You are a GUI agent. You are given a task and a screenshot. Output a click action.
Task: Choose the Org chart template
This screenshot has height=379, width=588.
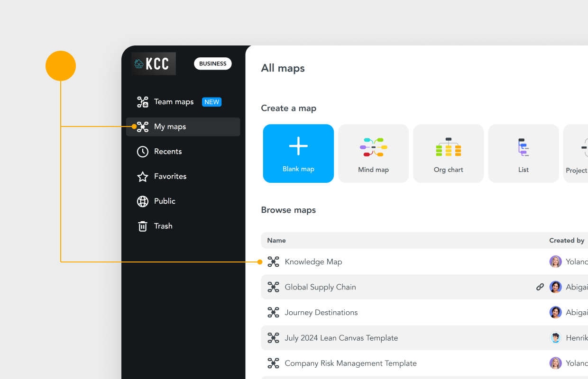pyautogui.click(x=448, y=153)
